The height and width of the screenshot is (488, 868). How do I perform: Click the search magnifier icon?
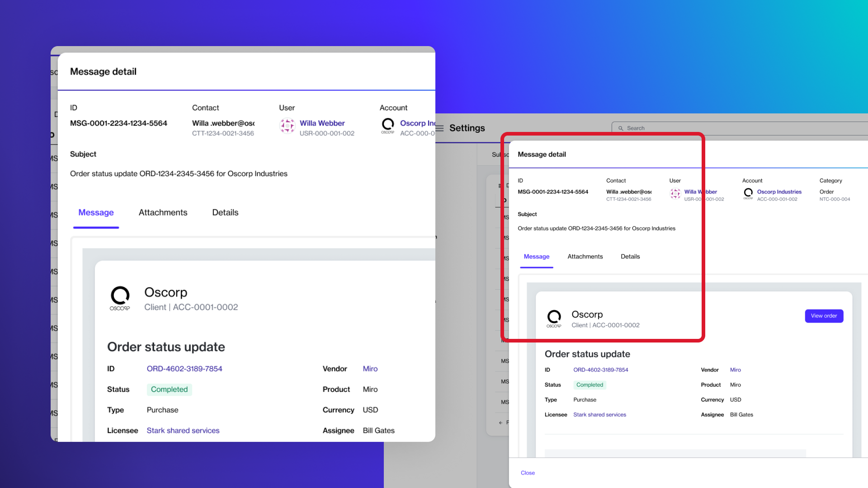click(621, 128)
